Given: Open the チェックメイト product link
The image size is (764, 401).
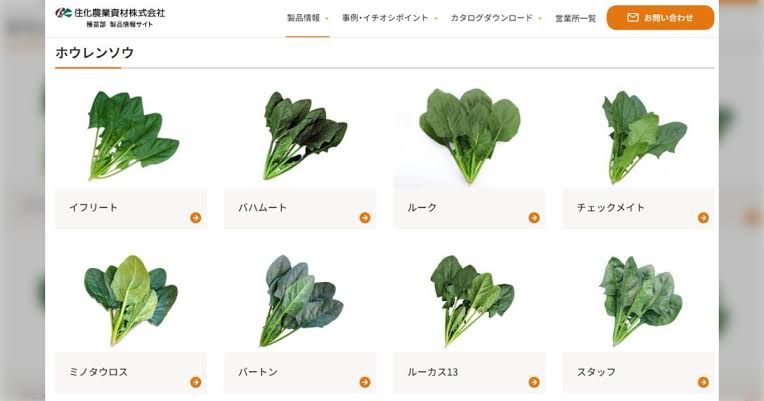Looking at the screenshot, I should pos(638,208).
